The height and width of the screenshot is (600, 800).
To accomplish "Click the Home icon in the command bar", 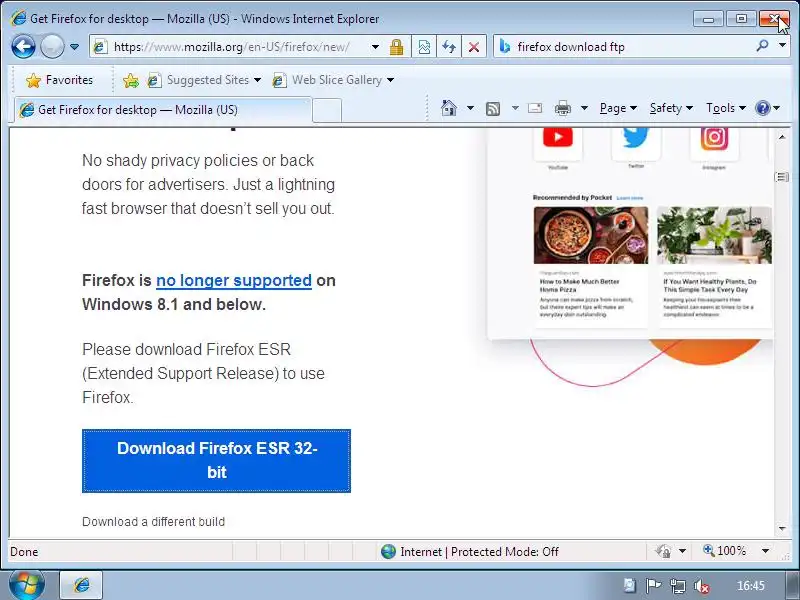I will click(x=448, y=108).
